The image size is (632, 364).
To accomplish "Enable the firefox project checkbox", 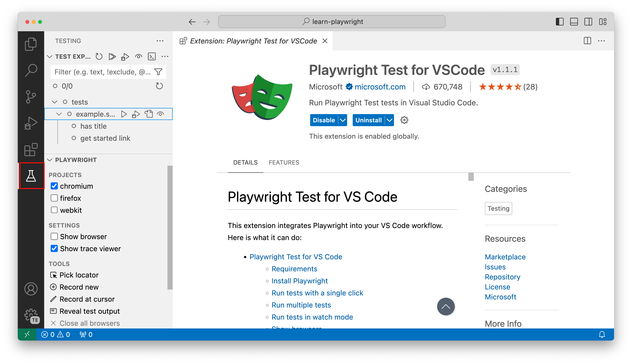I will click(x=54, y=198).
